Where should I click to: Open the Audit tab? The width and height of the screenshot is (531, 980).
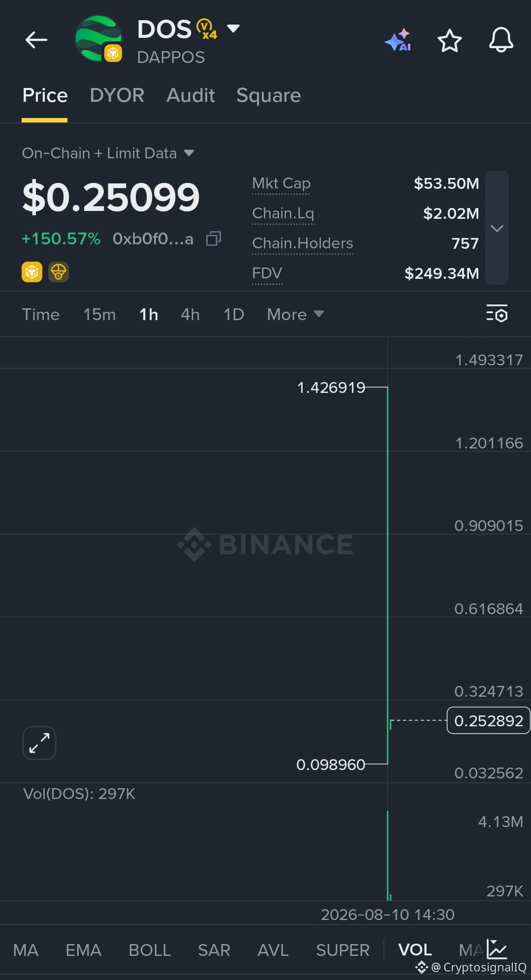click(190, 95)
